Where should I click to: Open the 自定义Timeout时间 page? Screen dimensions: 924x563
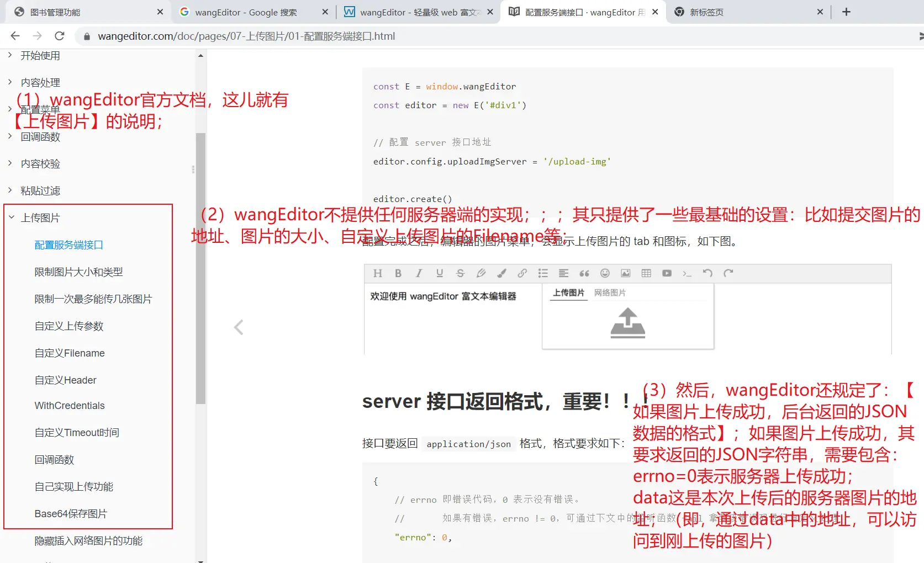[x=77, y=432]
